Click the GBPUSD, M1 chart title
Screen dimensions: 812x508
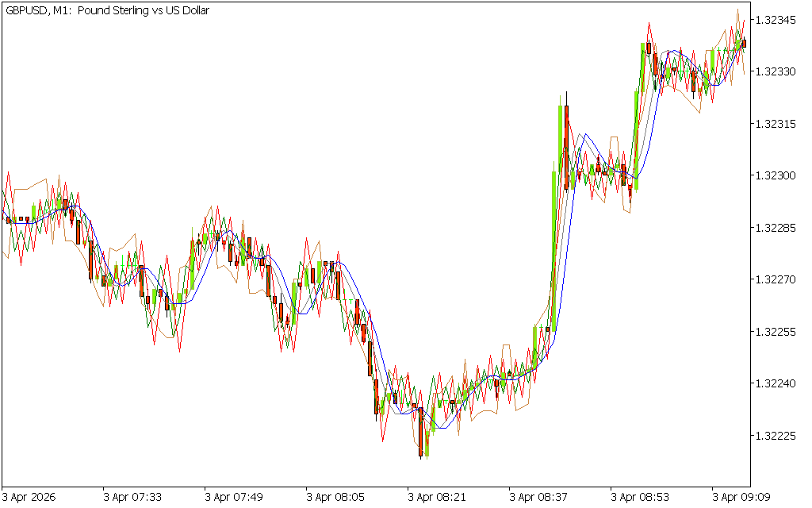(107, 11)
